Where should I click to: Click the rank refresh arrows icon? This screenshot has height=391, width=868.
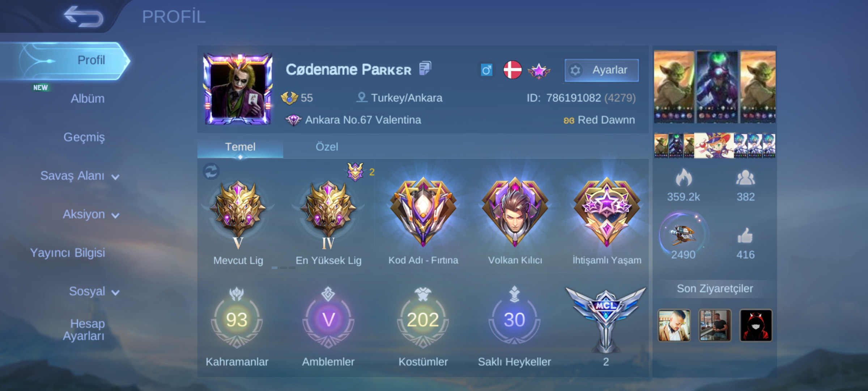point(211,171)
